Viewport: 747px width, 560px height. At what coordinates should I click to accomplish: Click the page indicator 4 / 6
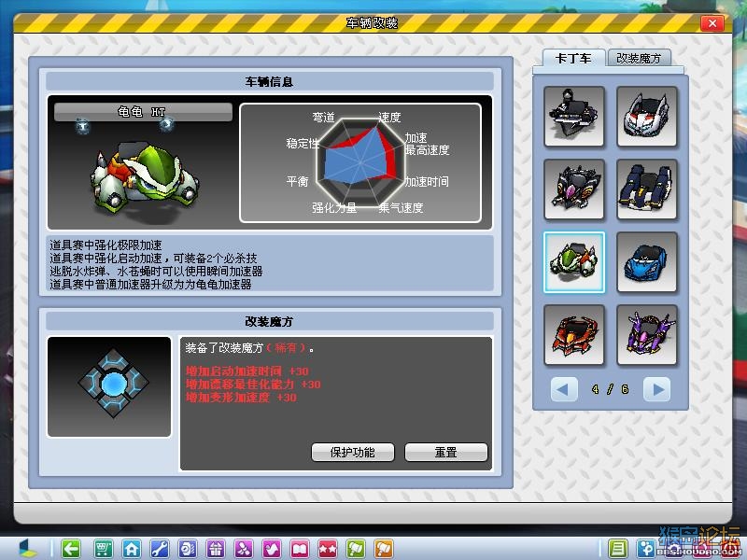pos(611,389)
